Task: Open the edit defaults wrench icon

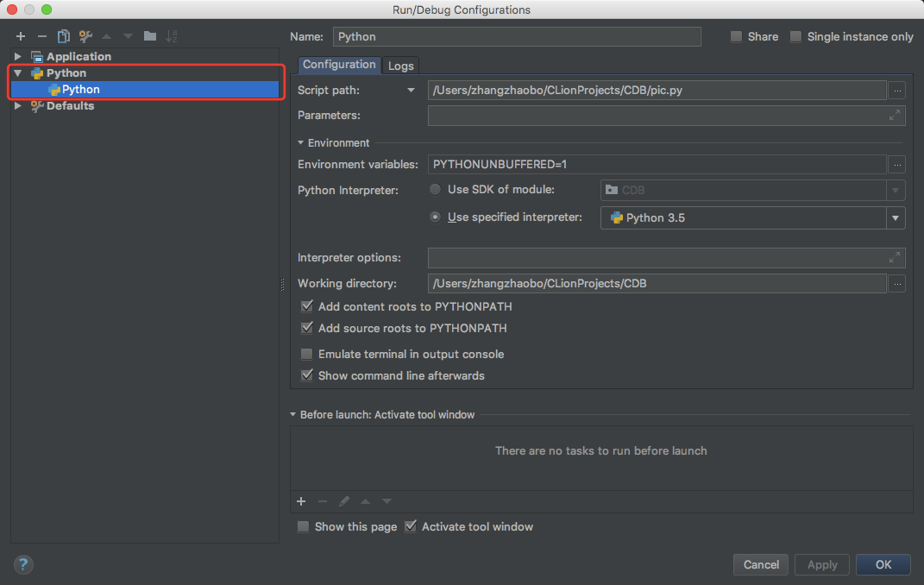Action: pos(85,36)
